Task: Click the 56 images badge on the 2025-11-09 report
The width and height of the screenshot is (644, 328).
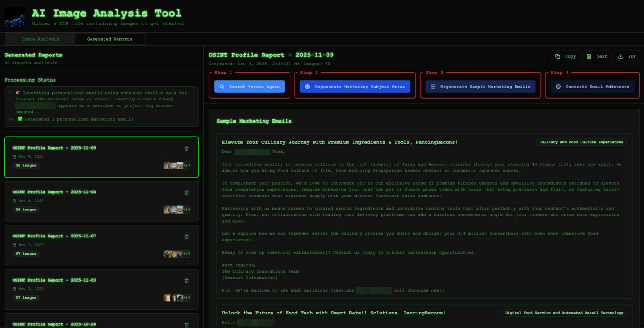Action: (26, 165)
